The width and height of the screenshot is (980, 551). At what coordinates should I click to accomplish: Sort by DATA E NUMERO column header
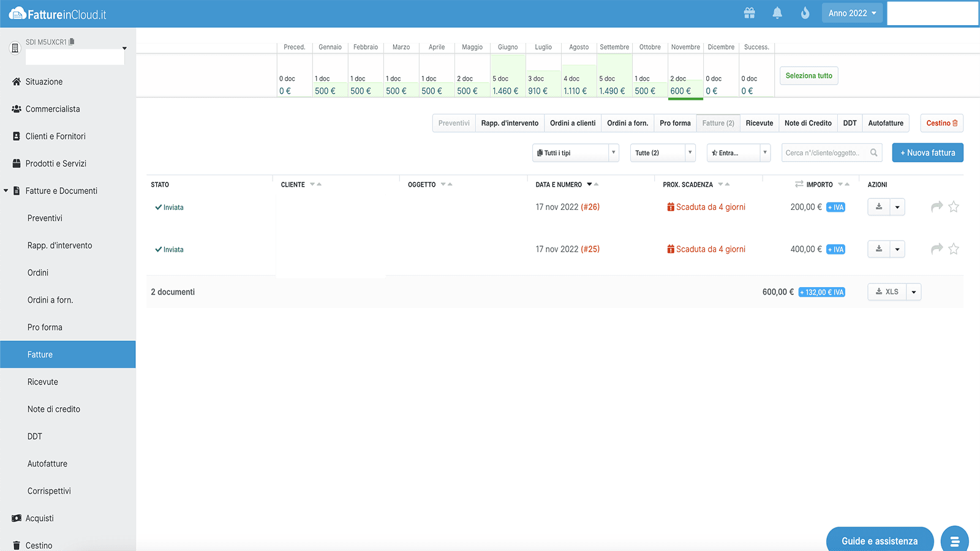(x=560, y=184)
